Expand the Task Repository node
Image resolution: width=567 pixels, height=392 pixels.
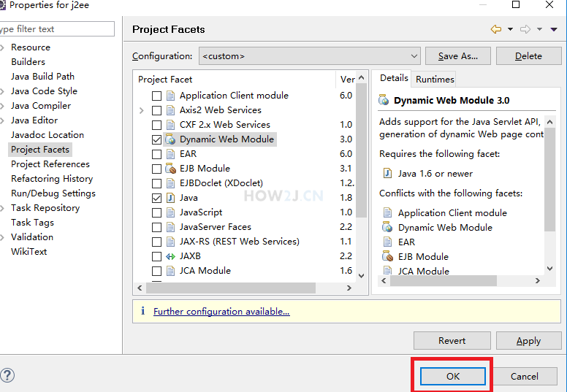coord(2,208)
